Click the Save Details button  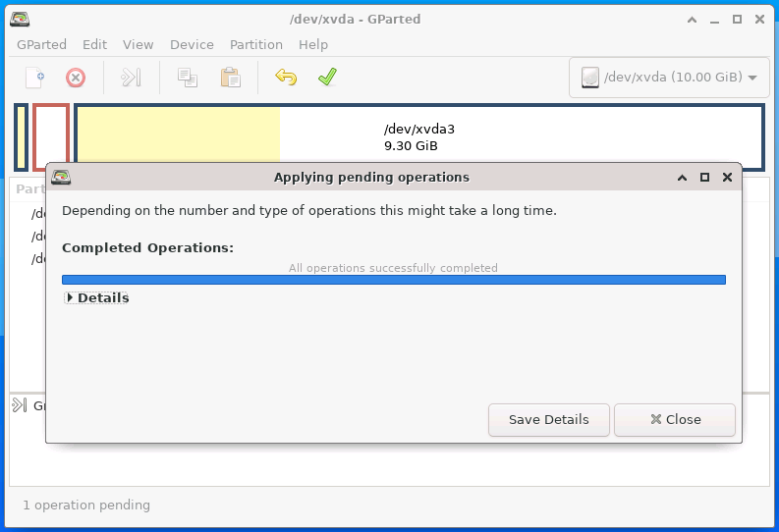click(x=548, y=420)
